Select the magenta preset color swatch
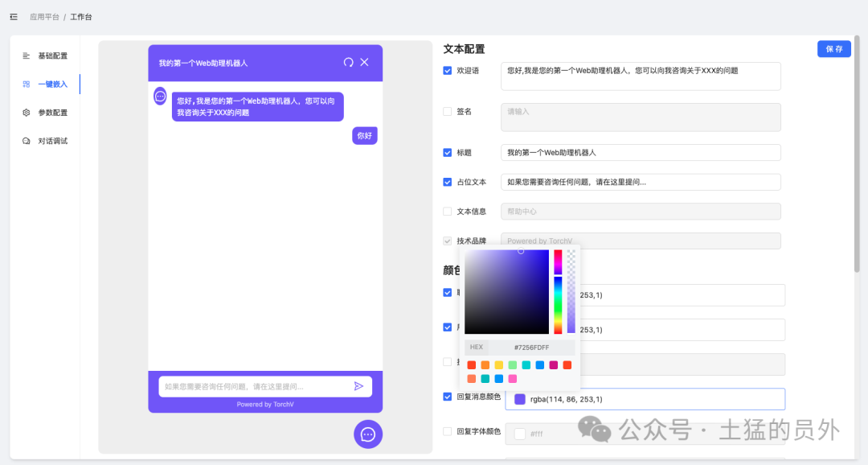The image size is (868, 465). pos(554,365)
